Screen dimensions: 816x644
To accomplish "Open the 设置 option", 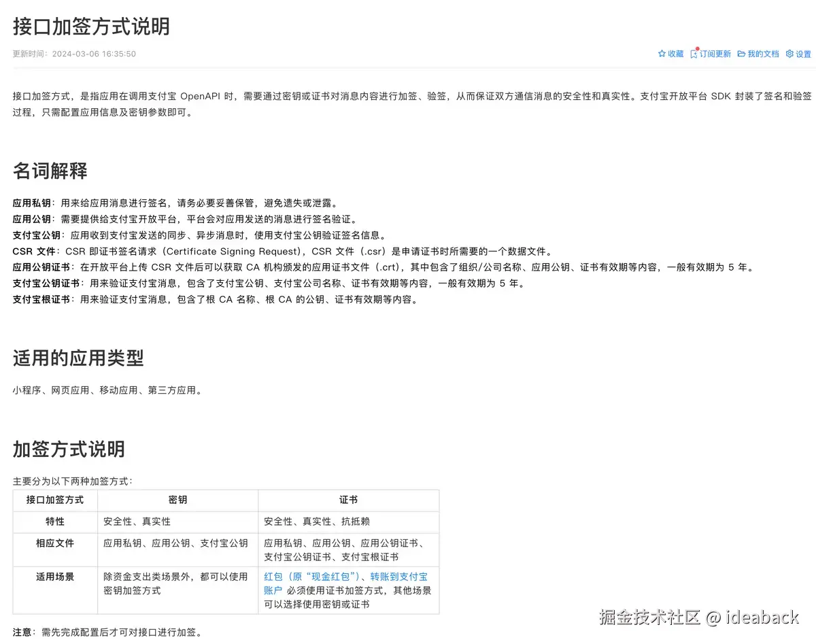I will pyautogui.click(x=803, y=54).
